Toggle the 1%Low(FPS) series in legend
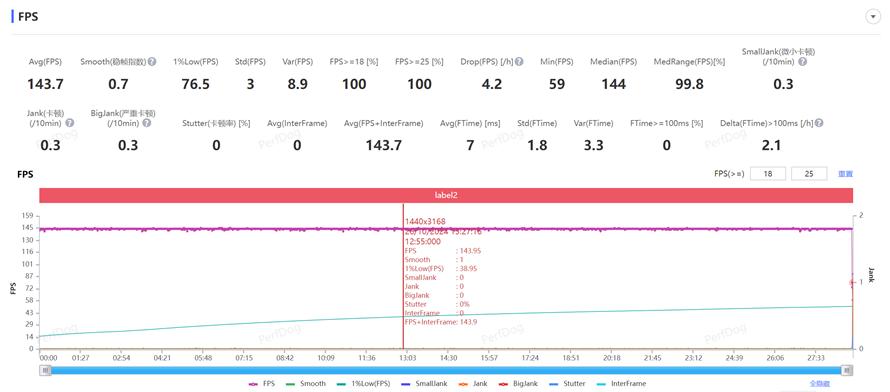Image resolution: width=890 pixels, height=392 pixels. 363,383
